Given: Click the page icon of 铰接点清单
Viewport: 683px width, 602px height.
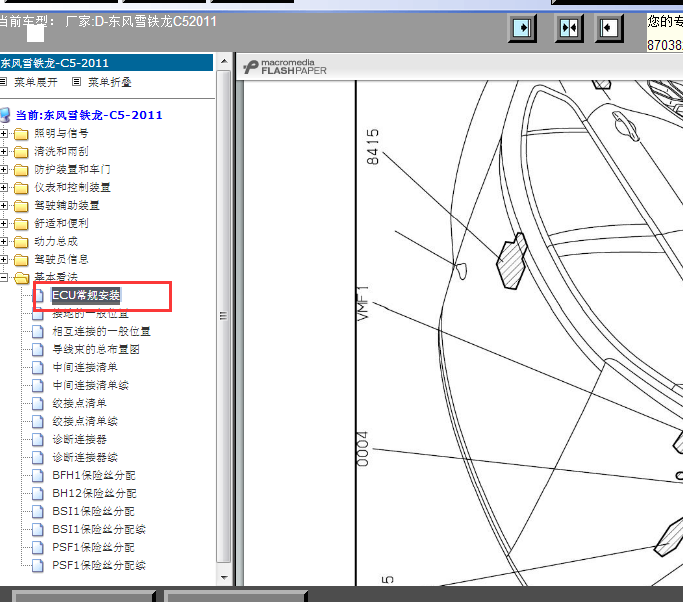Looking at the screenshot, I should [38, 403].
